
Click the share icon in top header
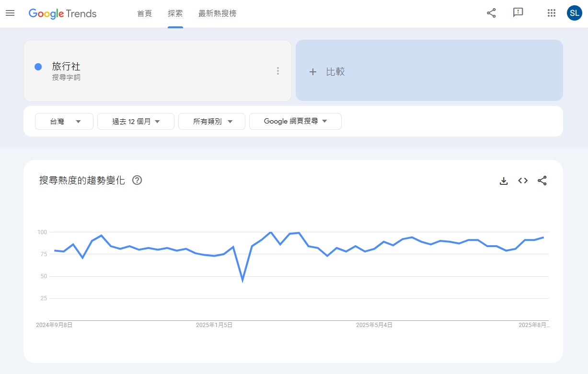click(491, 13)
